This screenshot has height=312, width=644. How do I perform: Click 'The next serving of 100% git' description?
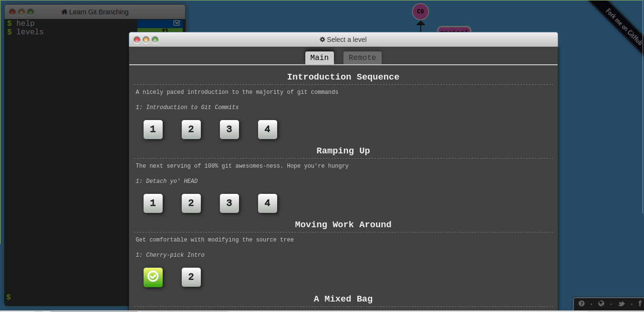(242, 166)
